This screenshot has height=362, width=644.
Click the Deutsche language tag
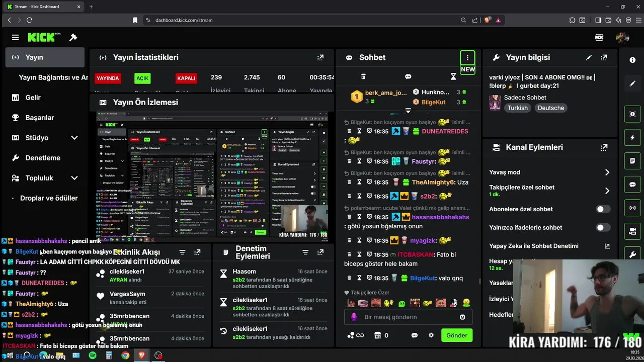[551, 108]
